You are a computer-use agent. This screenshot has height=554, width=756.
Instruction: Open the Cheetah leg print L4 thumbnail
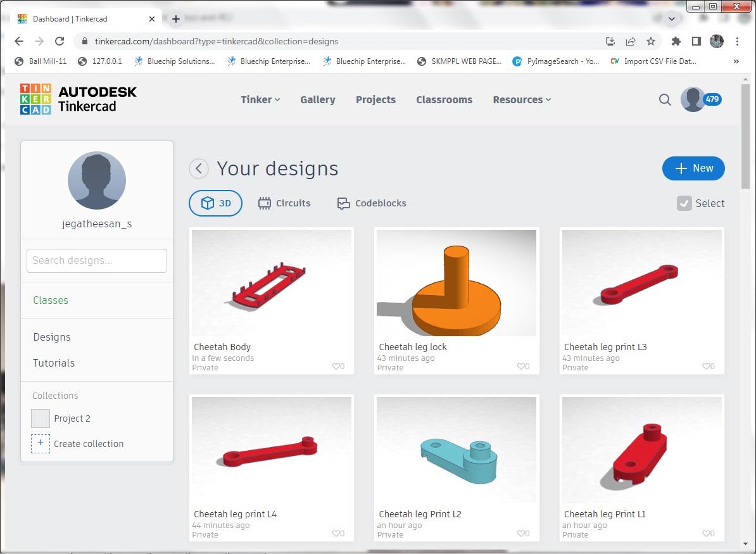tap(272, 450)
